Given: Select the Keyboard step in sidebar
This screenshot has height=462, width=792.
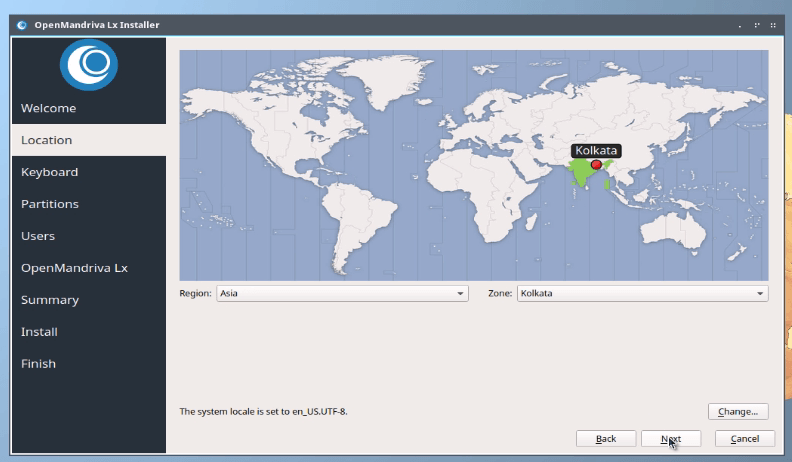Looking at the screenshot, I should pyautogui.click(x=89, y=172).
